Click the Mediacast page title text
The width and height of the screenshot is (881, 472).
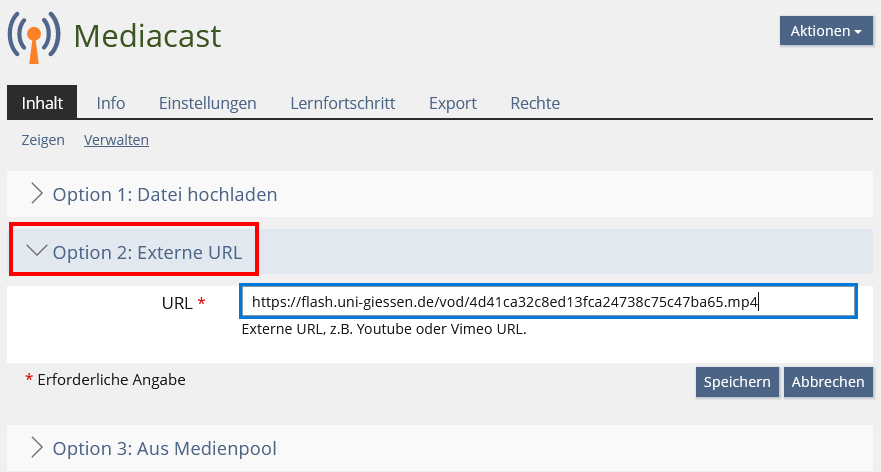pos(148,36)
